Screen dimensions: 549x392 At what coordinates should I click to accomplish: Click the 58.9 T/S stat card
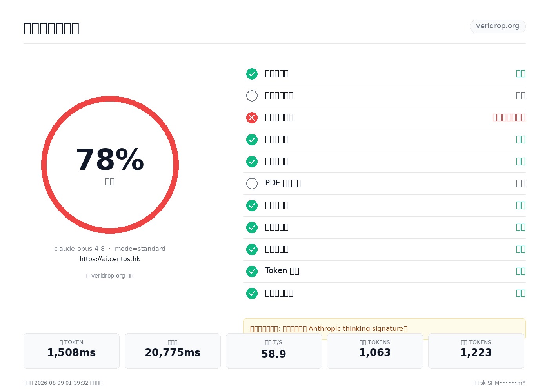(274, 351)
